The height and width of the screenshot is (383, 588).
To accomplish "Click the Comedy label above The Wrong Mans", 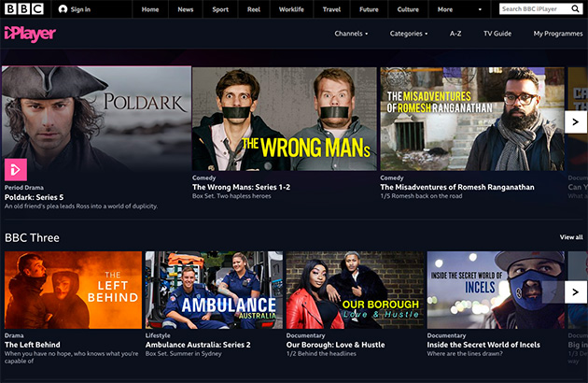I will [204, 177].
